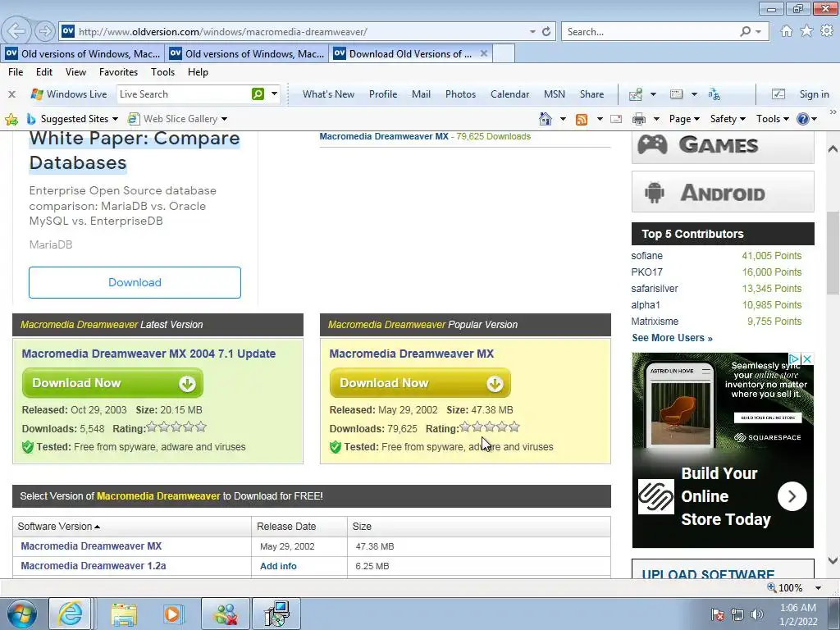The image size is (840, 630).
Task: Click the Add to Favorites bar star icon
Action: point(11,119)
